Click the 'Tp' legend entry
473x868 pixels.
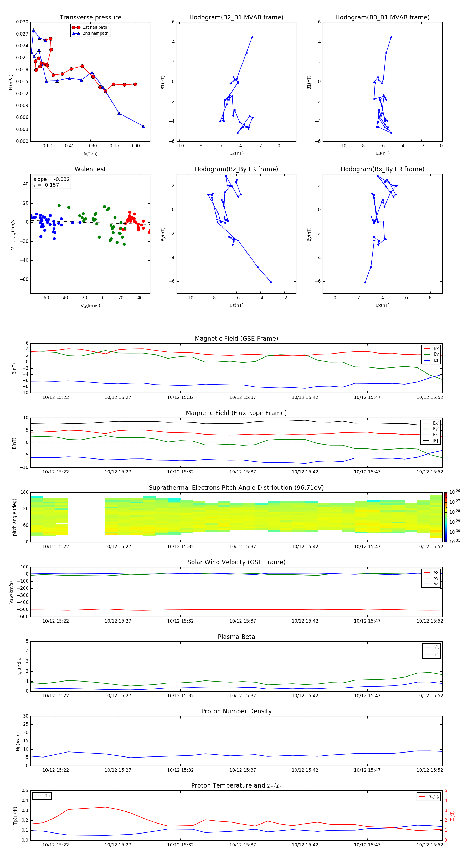(x=42, y=796)
